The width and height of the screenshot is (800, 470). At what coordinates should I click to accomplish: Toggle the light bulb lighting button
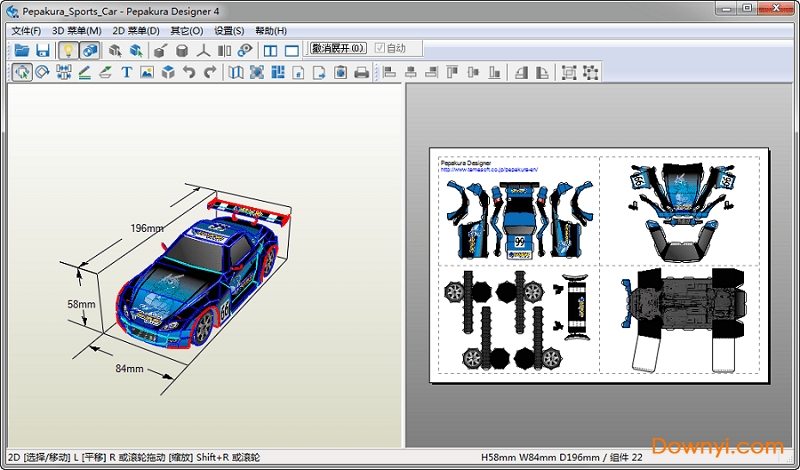point(68,50)
